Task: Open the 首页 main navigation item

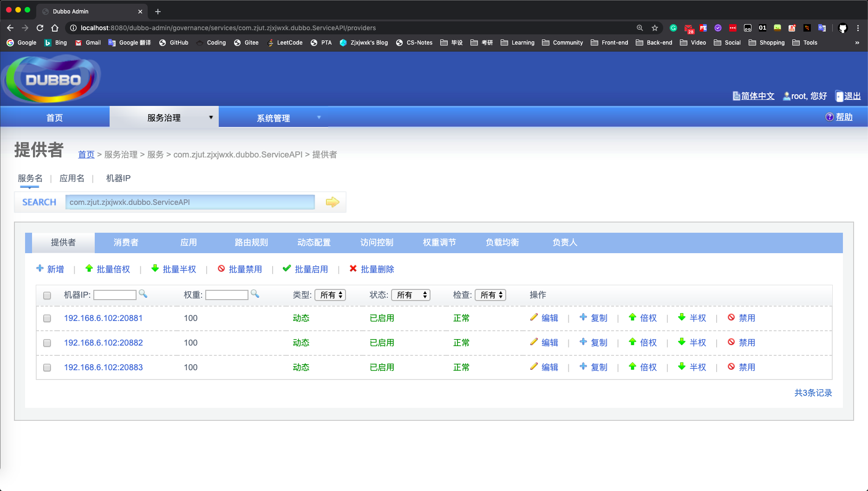Action: (x=55, y=118)
